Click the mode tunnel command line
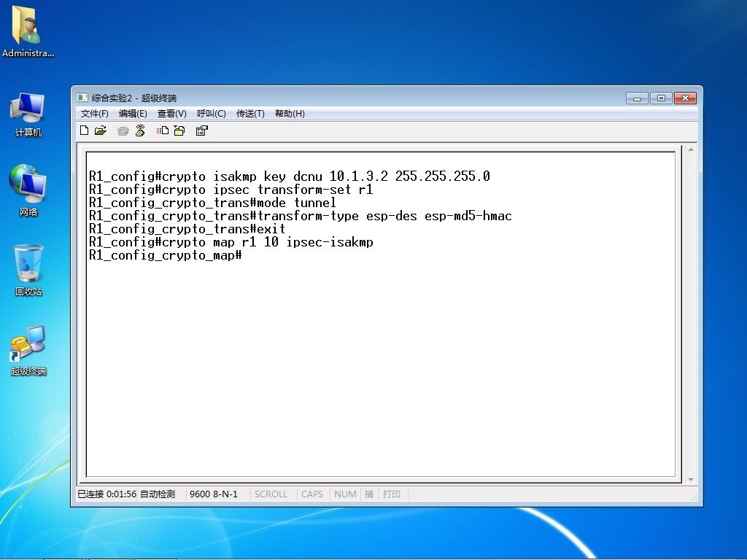The image size is (747, 560). point(212,203)
